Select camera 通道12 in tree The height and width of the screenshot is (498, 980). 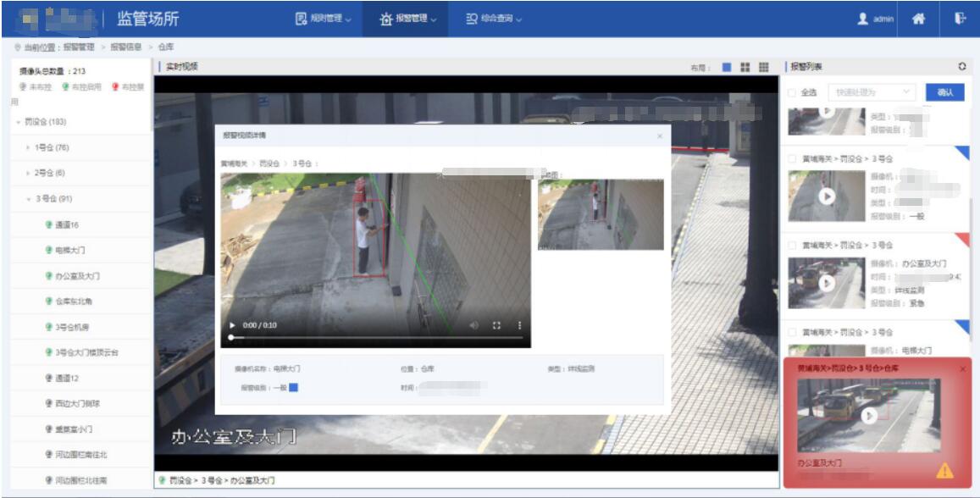point(66,378)
